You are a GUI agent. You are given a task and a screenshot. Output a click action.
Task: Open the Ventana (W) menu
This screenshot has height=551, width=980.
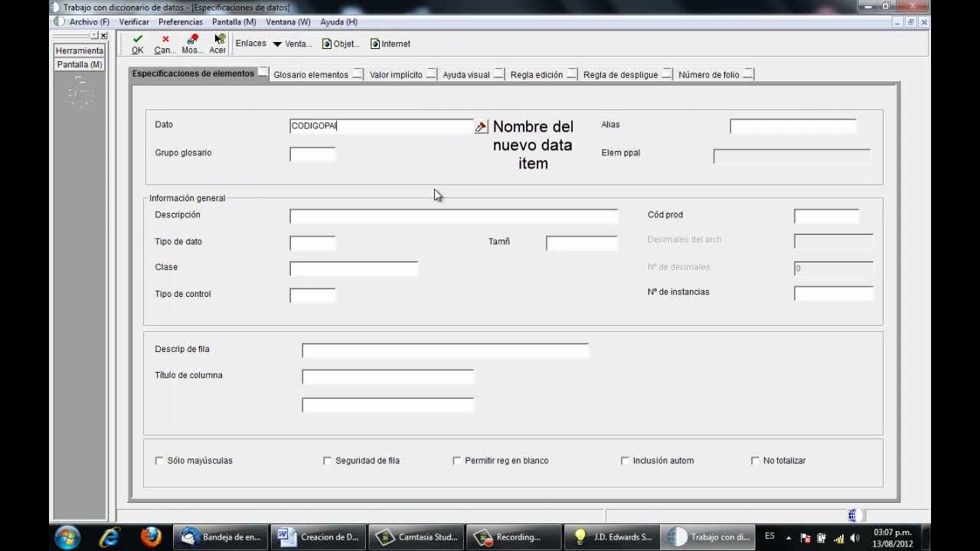[x=288, y=22]
